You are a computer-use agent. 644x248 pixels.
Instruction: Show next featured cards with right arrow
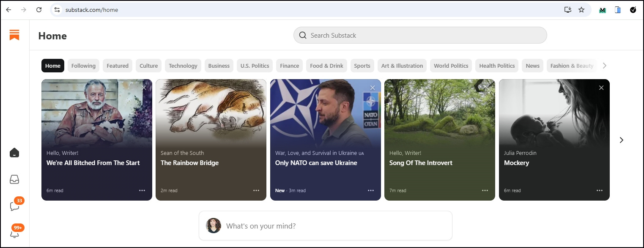(621, 140)
